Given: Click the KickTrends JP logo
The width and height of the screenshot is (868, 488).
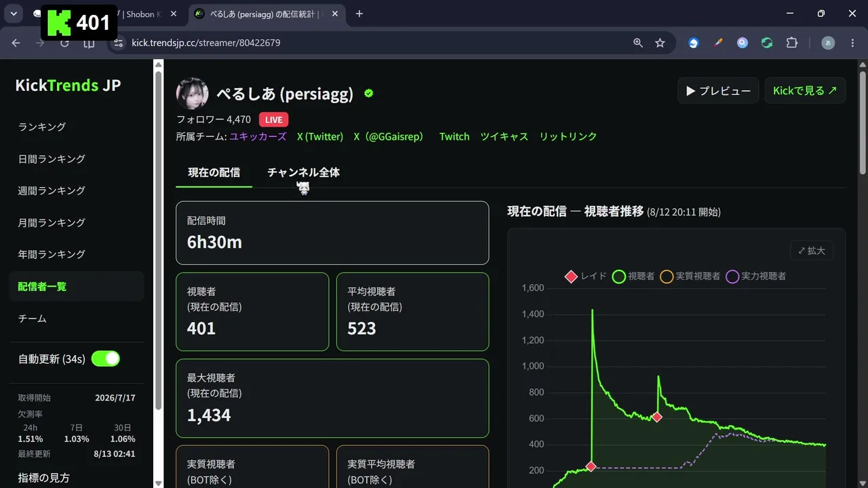Looking at the screenshot, I should click(68, 85).
